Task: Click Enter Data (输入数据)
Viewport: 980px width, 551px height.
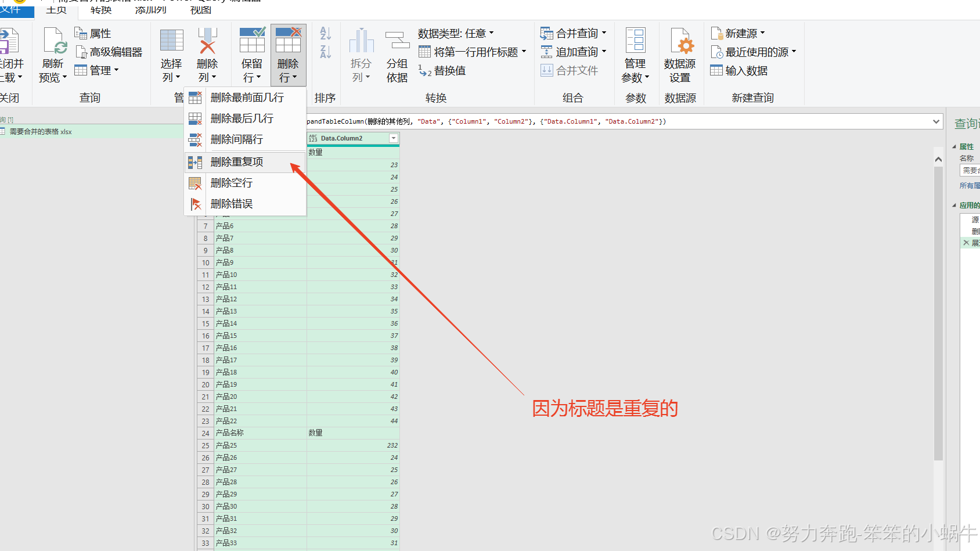Action: point(739,71)
